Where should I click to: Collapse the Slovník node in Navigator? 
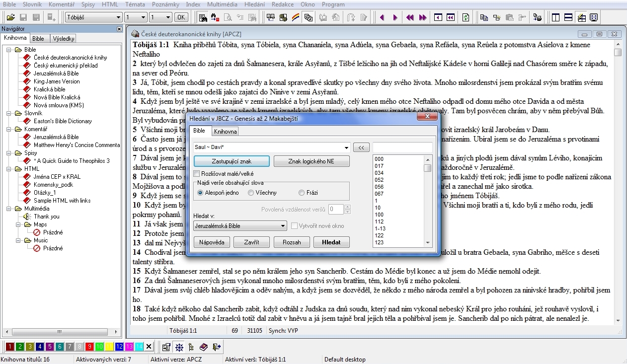(9, 113)
